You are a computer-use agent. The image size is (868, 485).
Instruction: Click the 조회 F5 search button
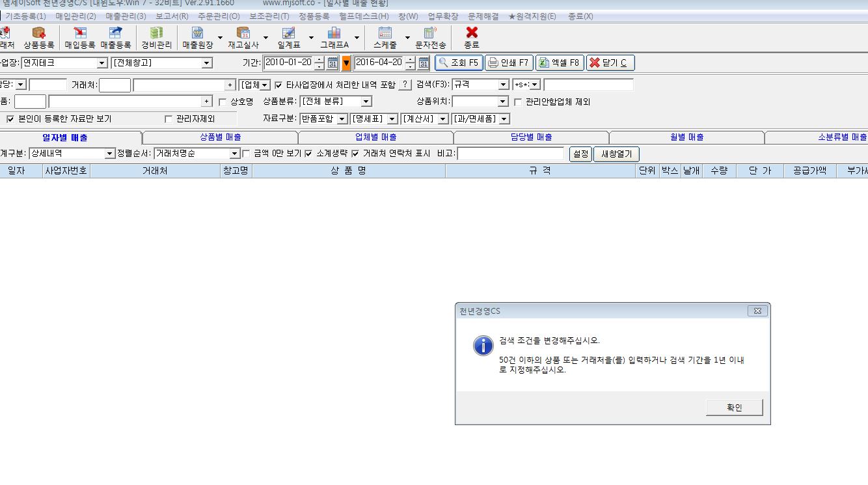(459, 63)
